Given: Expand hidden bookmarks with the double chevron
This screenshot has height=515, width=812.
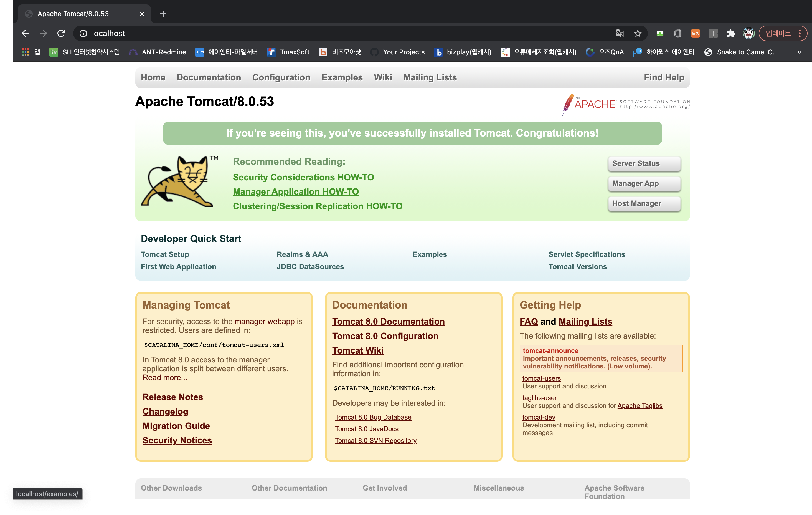Looking at the screenshot, I should (x=799, y=52).
